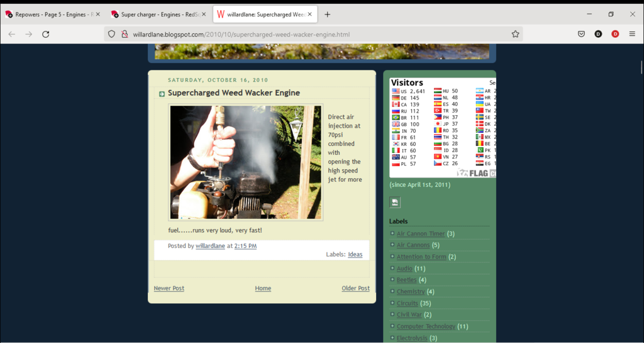The width and height of the screenshot is (644, 343).
Task: Open Circuits label
Action: pyautogui.click(x=408, y=303)
